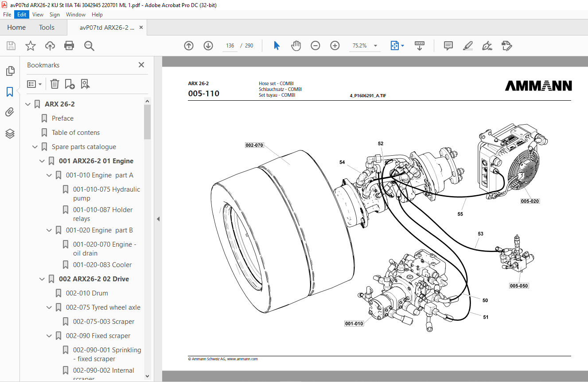Choose the Selection arrow tool
This screenshot has width=588, height=382.
click(x=277, y=46)
